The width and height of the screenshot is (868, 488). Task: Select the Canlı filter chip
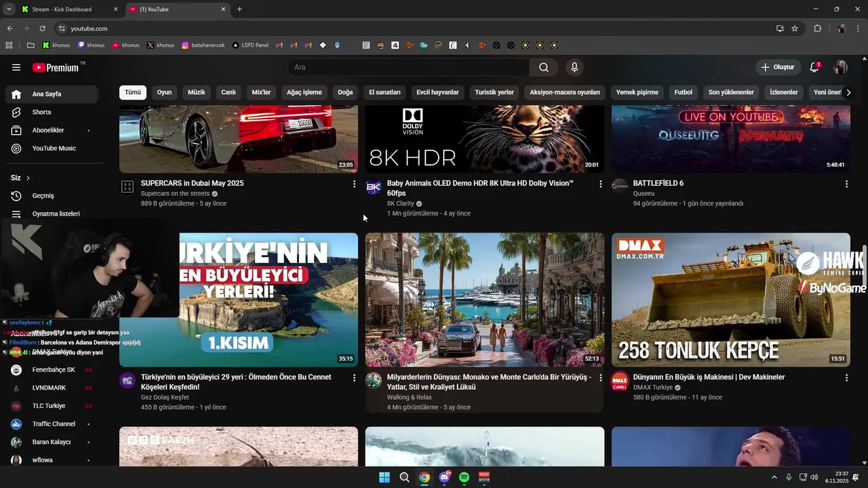click(x=229, y=93)
